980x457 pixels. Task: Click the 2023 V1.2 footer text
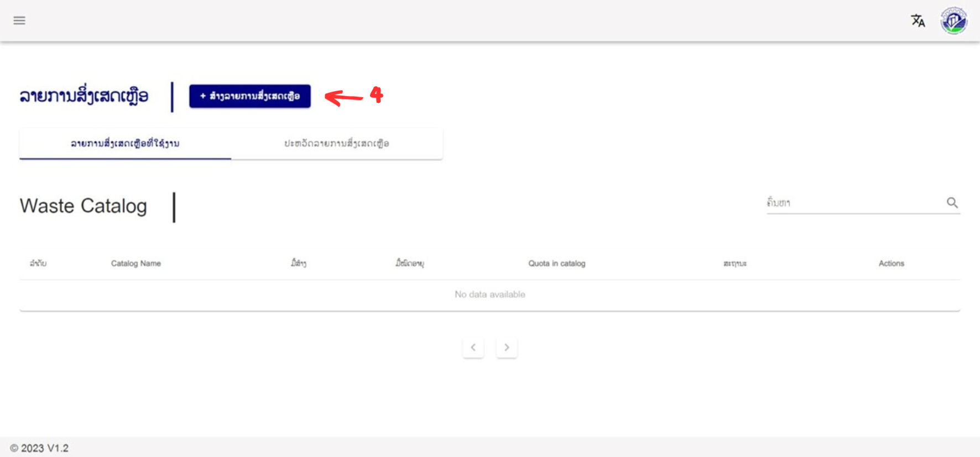click(39, 448)
